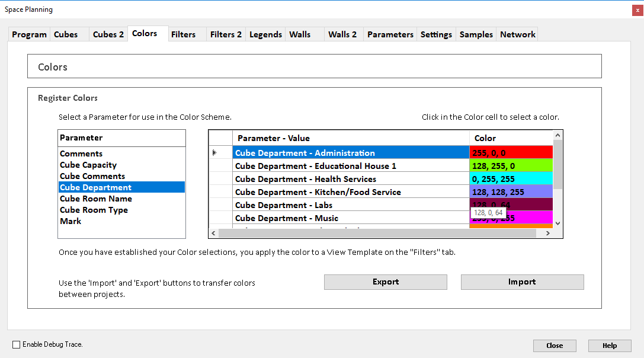This screenshot has height=358, width=644.
Task: Pick color for Educational House 1 green cell
Action: pyautogui.click(x=511, y=165)
